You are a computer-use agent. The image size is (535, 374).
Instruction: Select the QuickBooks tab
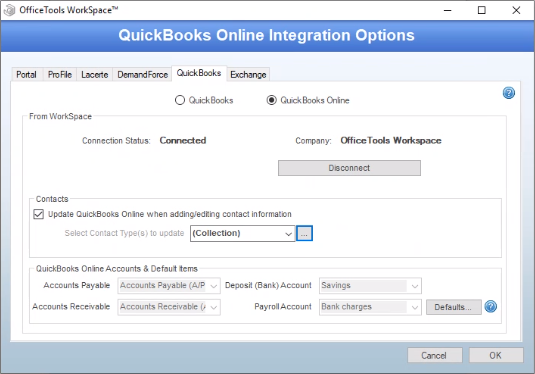pos(199,73)
